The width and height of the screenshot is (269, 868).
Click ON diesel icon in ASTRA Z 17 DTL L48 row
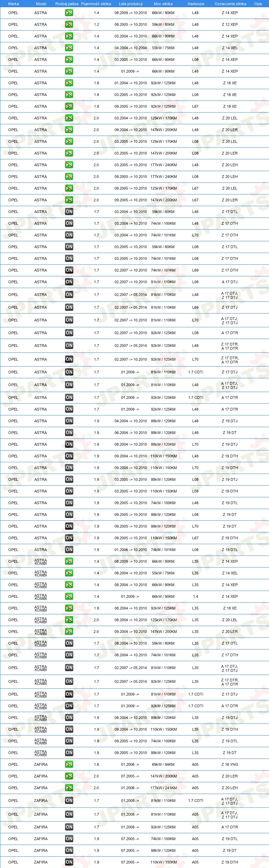69,212
